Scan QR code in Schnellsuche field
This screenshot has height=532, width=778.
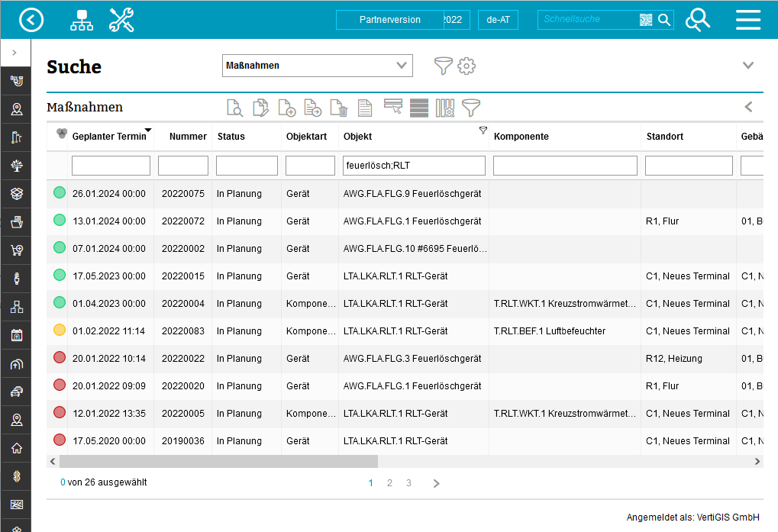pos(645,19)
